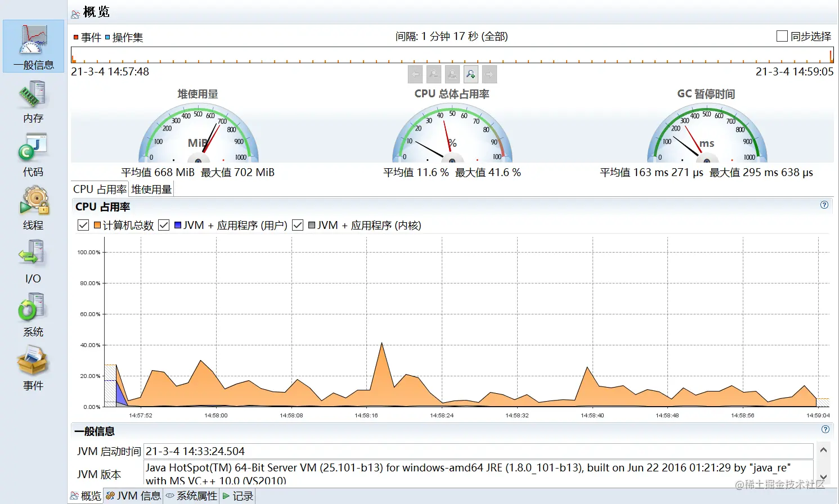Open help for the 一般信息 section
This screenshot has height=504, width=839.
[x=825, y=429]
